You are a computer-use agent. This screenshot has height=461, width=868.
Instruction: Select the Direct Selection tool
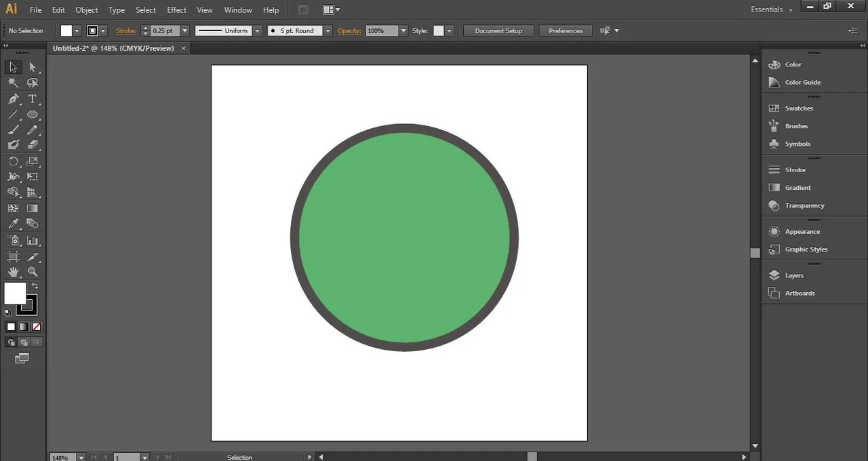[33, 67]
